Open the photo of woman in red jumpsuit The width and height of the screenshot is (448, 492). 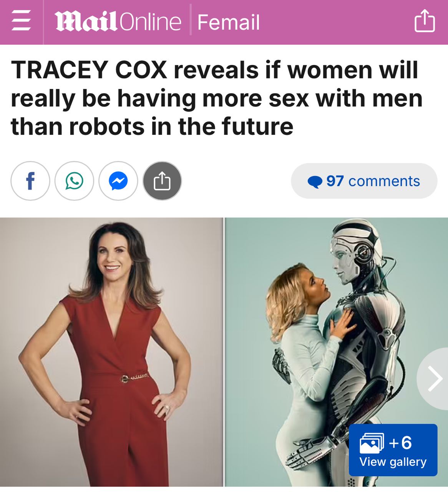(111, 352)
